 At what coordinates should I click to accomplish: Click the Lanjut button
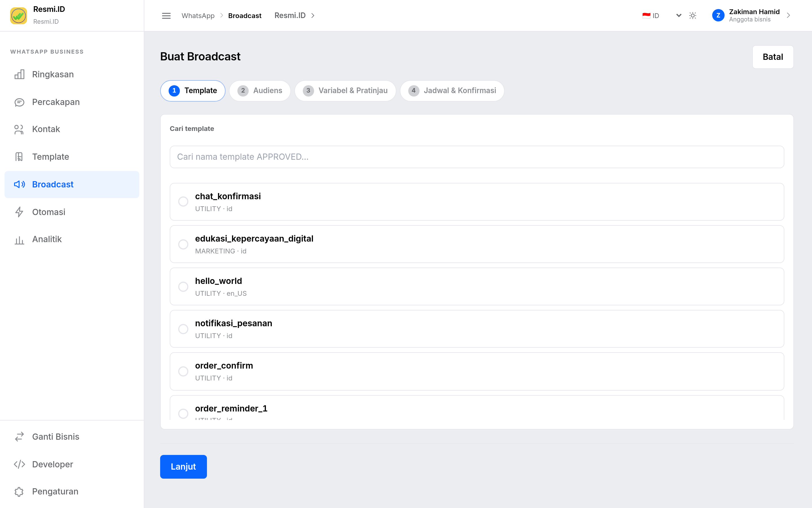tap(183, 467)
